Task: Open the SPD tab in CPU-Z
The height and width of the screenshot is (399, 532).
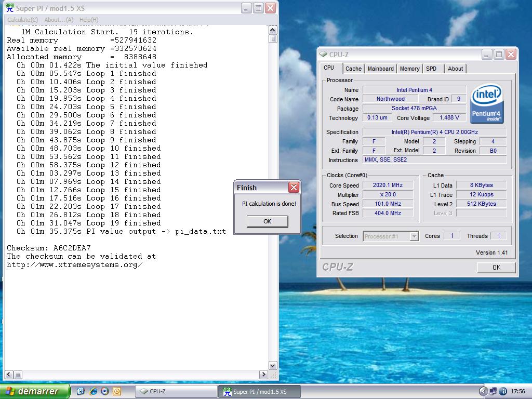Action: (x=431, y=69)
